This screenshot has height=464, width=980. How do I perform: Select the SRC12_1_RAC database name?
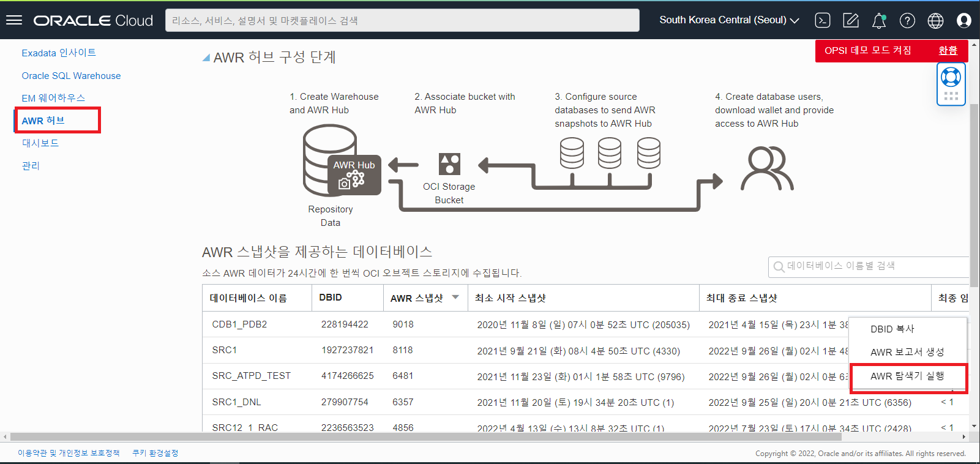click(x=245, y=427)
